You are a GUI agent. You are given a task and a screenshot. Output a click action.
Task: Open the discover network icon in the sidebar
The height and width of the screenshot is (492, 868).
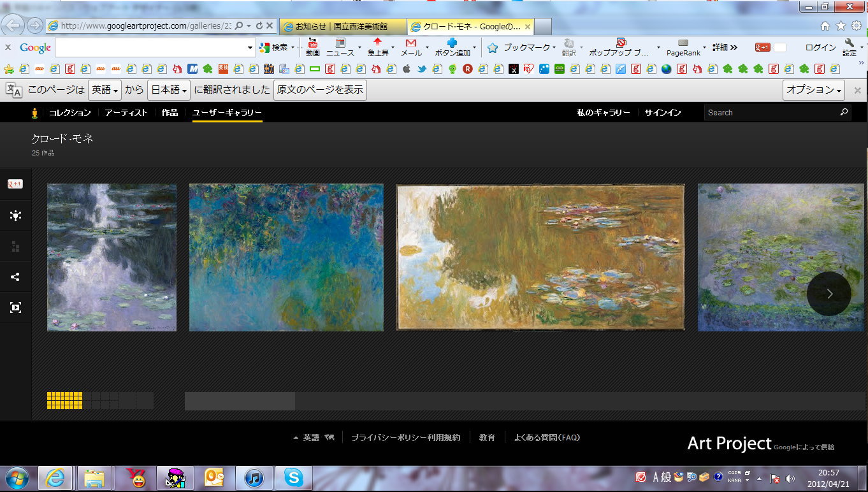[15, 215]
